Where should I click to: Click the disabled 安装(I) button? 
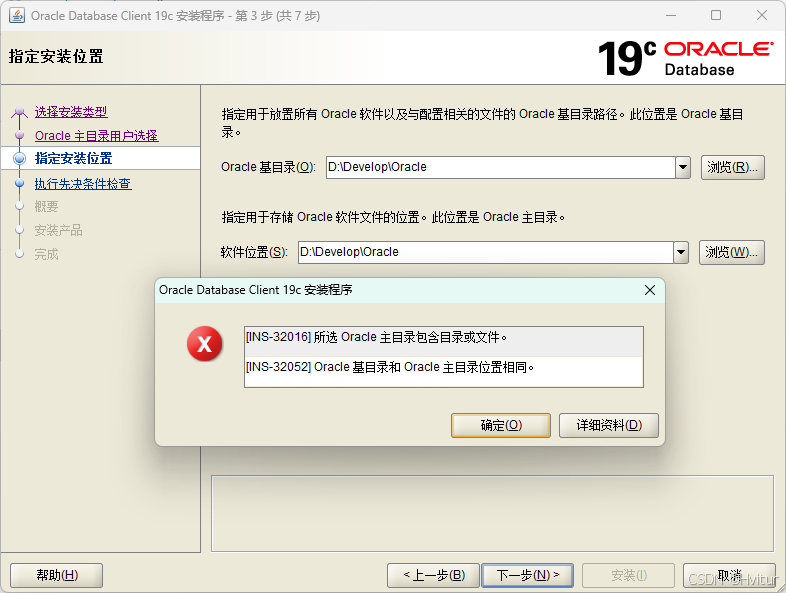629,575
